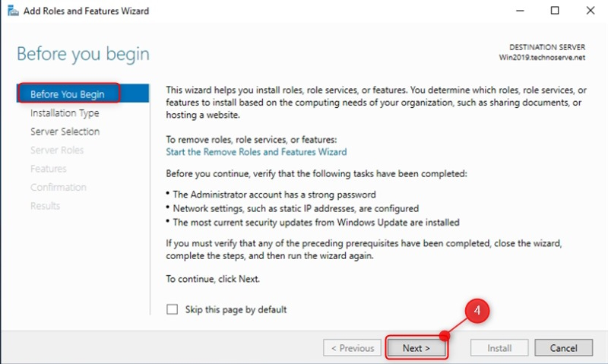Screen dimensions: 608x364
Task: Click the Before you begin page heading
Action: pos(83,54)
